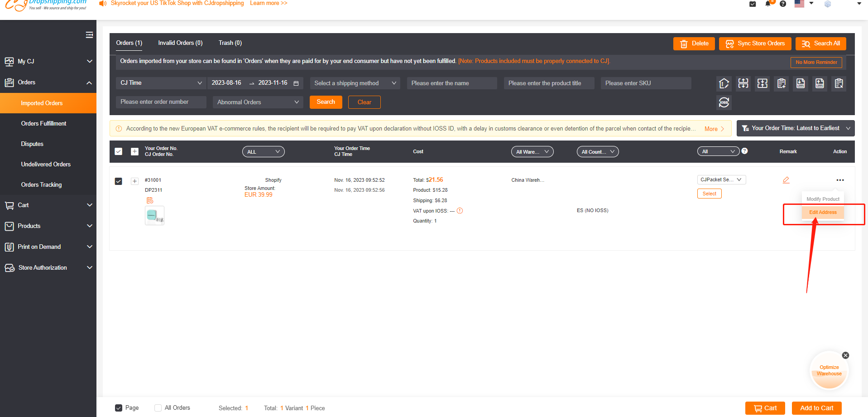Click the pencil edit icon on order row
Screen dimensions: 868x417
pos(786,180)
